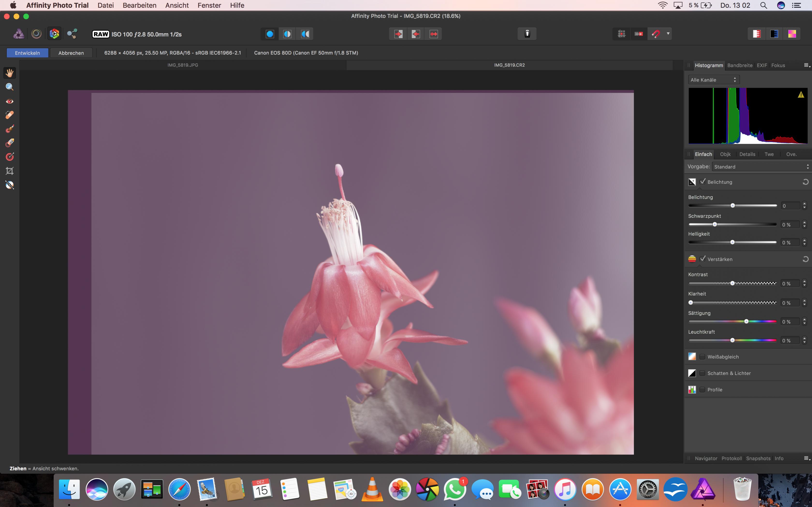The width and height of the screenshot is (812, 507).
Task: Select the White Balance tool
Action: coord(9,185)
